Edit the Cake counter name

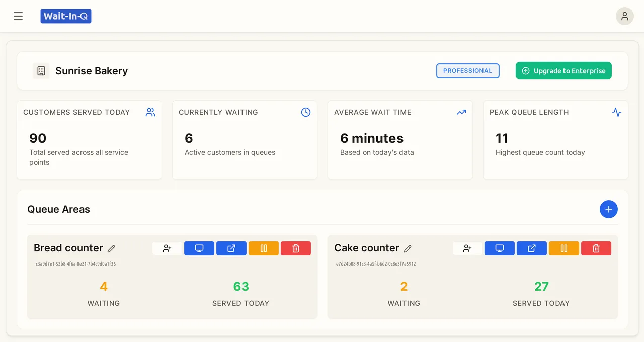tap(408, 248)
